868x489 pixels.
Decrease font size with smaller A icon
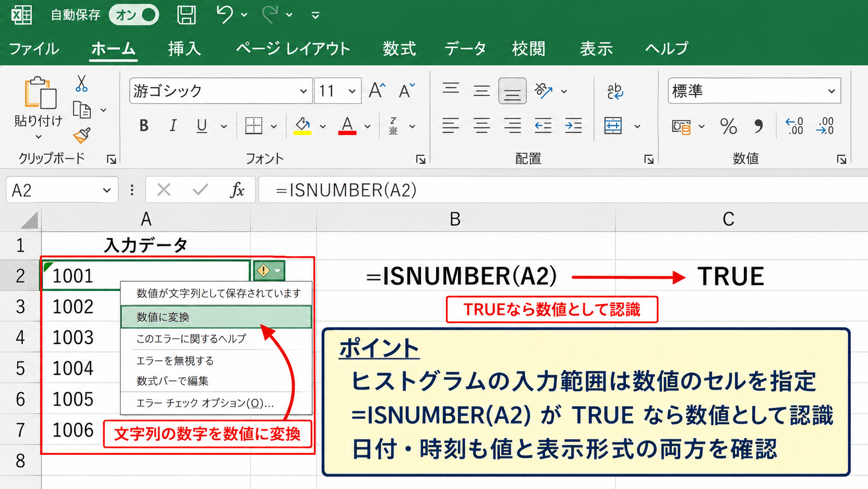[x=407, y=91]
